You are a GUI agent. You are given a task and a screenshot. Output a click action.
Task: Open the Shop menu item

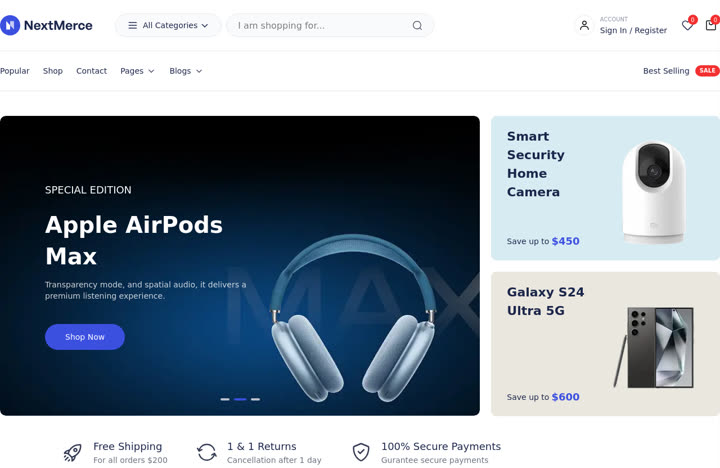pos(53,71)
